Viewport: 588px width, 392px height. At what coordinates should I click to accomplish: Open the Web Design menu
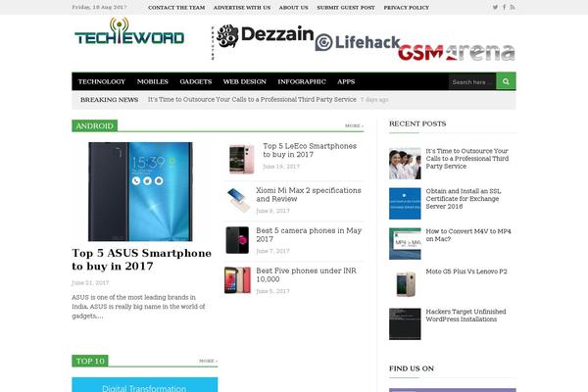(244, 81)
